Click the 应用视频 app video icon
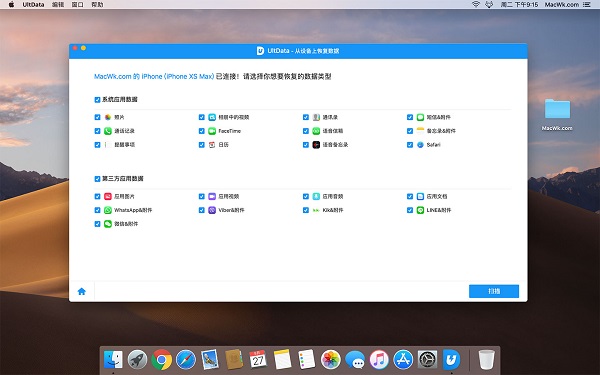This screenshot has width=600, height=375. click(x=212, y=196)
